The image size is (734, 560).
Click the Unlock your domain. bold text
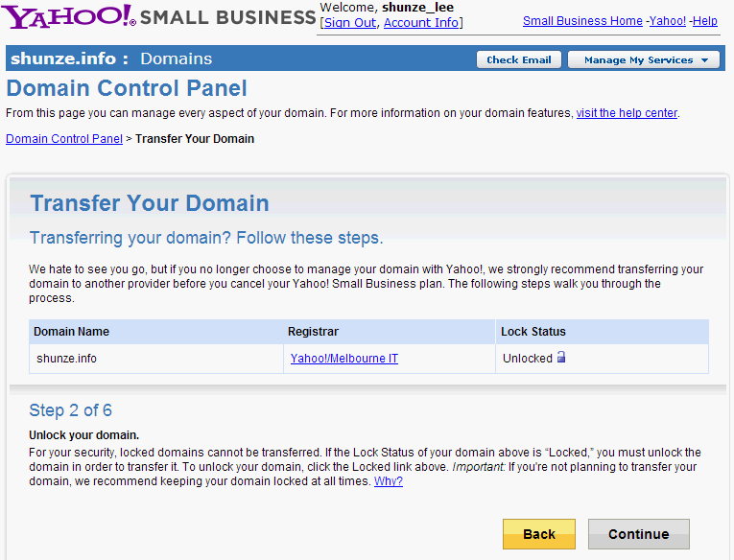click(84, 435)
